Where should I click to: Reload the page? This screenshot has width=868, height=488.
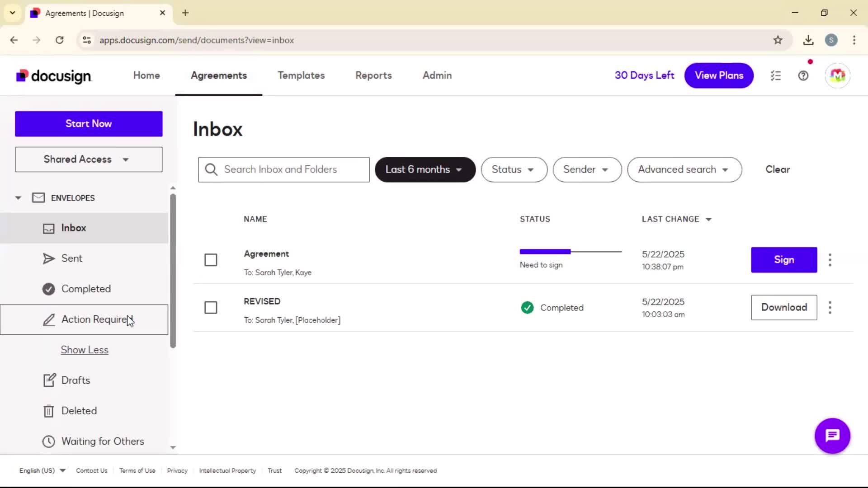coord(59,40)
